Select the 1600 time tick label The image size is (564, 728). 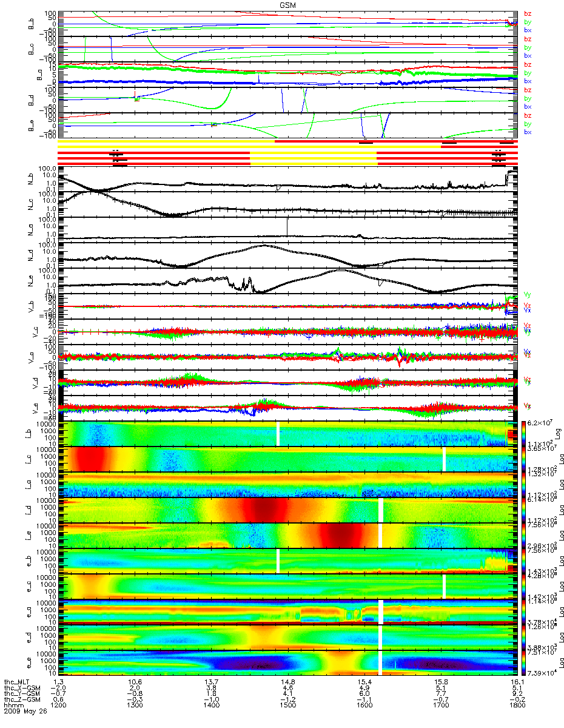click(364, 705)
